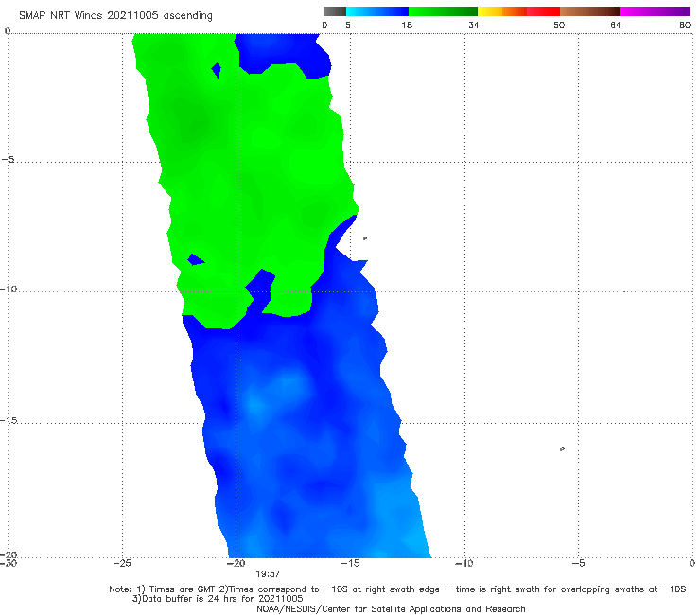Click the color bar label '18'
The image size is (700, 615).
pyautogui.click(x=407, y=26)
